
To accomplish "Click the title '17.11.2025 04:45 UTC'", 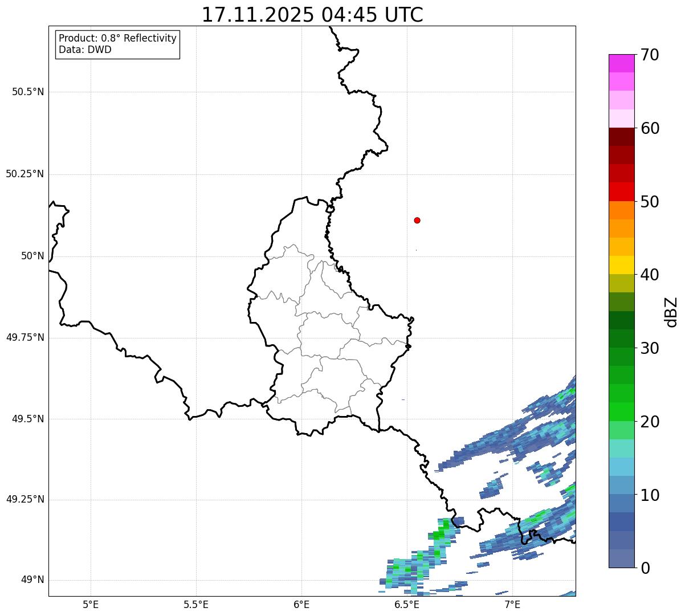I will pyautogui.click(x=312, y=15).
